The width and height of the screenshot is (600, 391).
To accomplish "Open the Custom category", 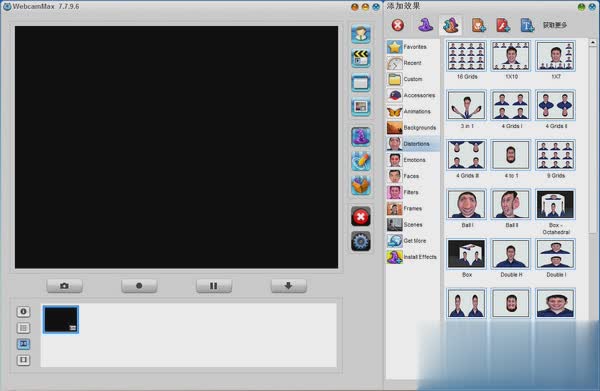I will 413,79.
